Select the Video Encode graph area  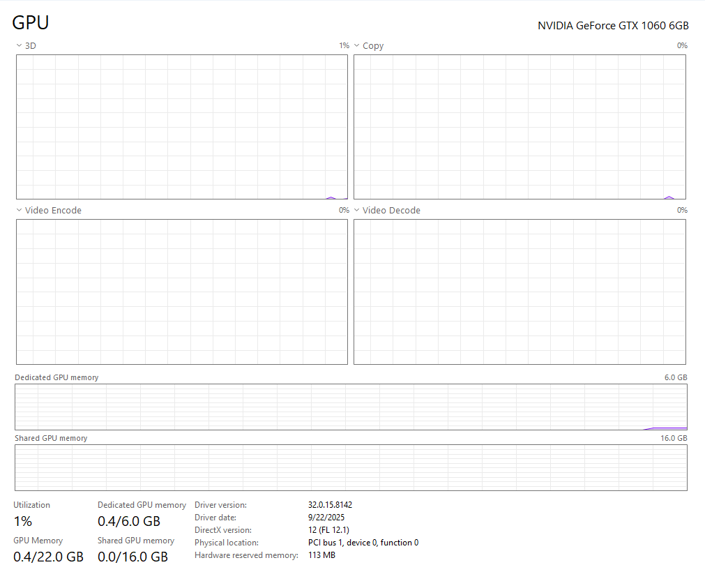pos(181,292)
